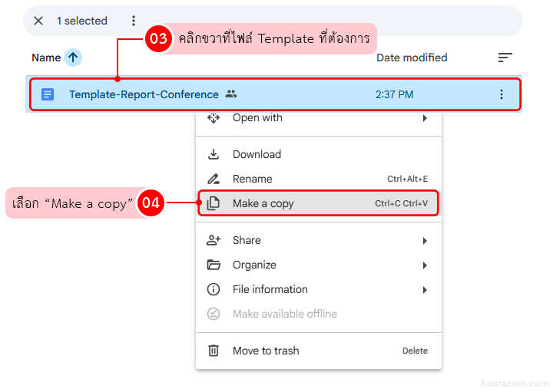
Task: Select Make a copy menu entry
Action: [x=263, y=203]
